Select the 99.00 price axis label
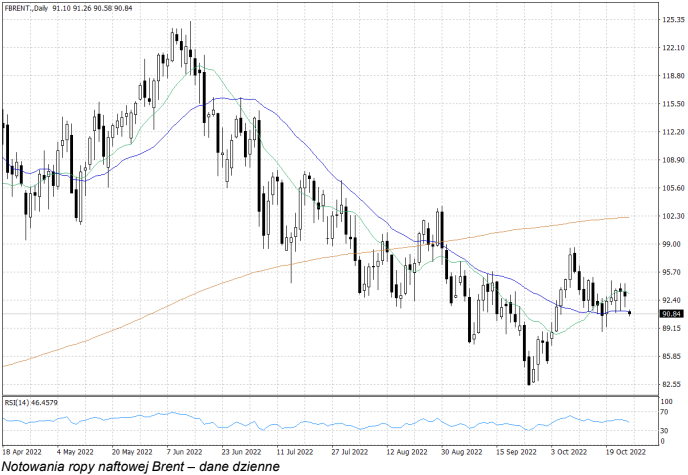 point(671,244)
